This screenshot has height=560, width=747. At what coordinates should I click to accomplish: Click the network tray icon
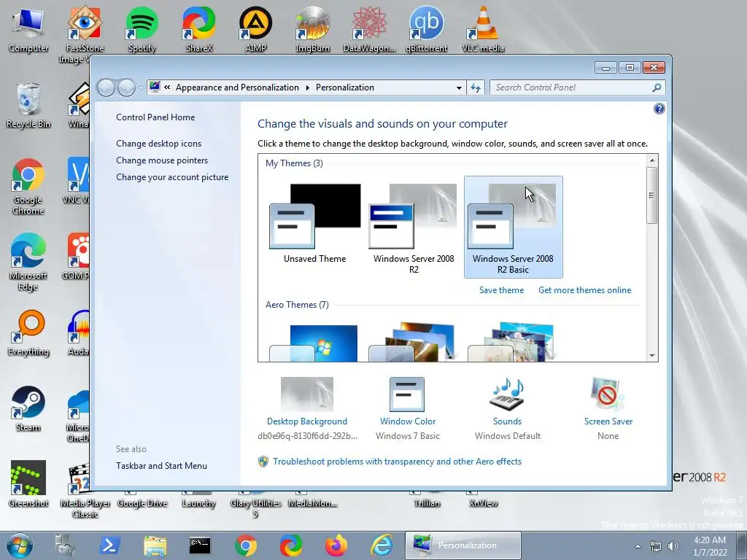656,546
